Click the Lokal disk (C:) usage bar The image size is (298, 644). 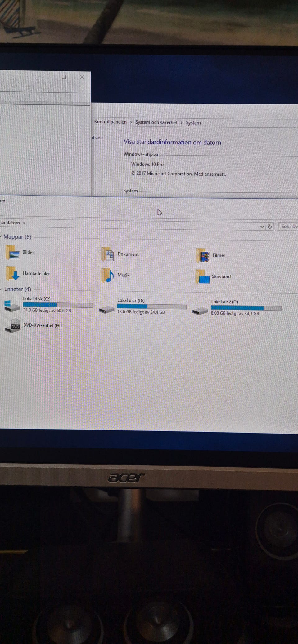click(x=58, y=305)
